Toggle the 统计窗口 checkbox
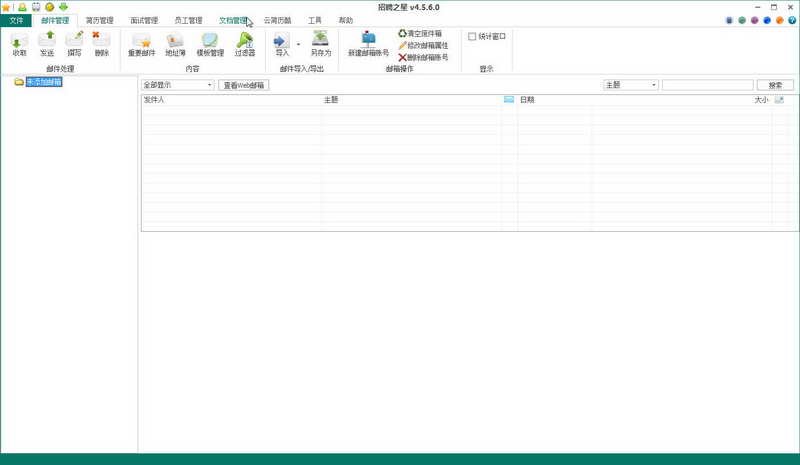Image resolution: width=800 pixels, height=465 pixels. click(472, 37)
